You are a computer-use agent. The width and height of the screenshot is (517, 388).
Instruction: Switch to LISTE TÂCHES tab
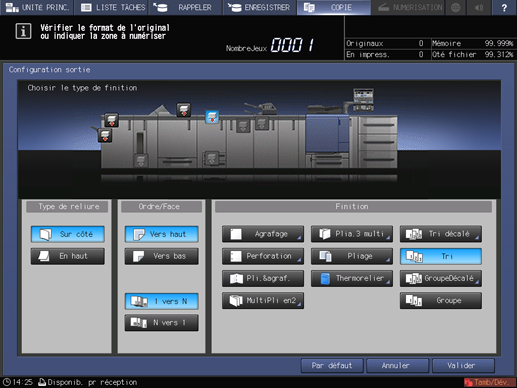tap(112, 7)
